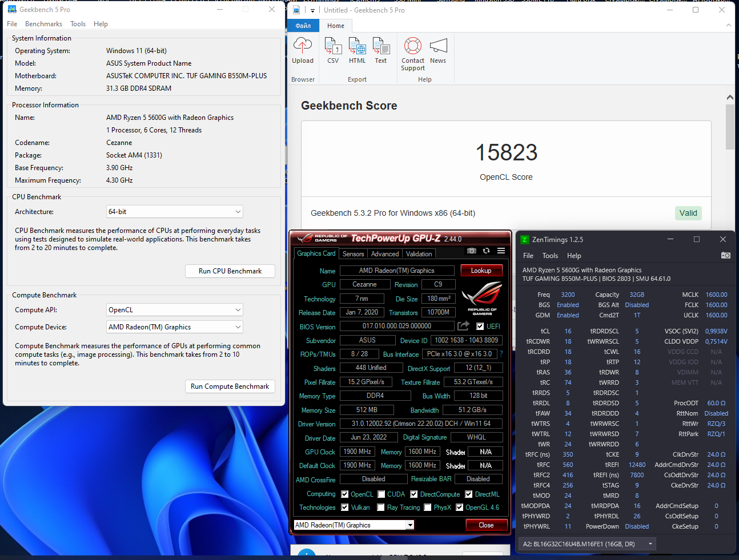Click the scroll-up arrow on the results scrollbar
The width and height of the screenshot is (739, 560).
[x=730, y=98]
